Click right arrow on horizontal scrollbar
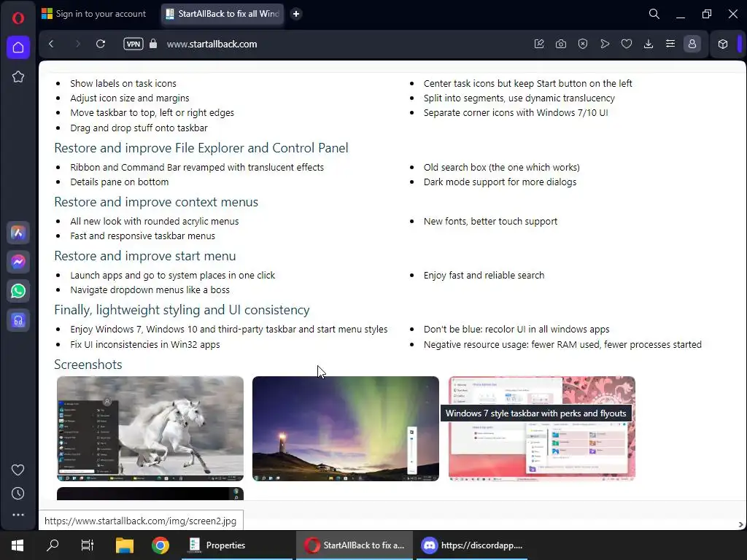 coord(741,524)
